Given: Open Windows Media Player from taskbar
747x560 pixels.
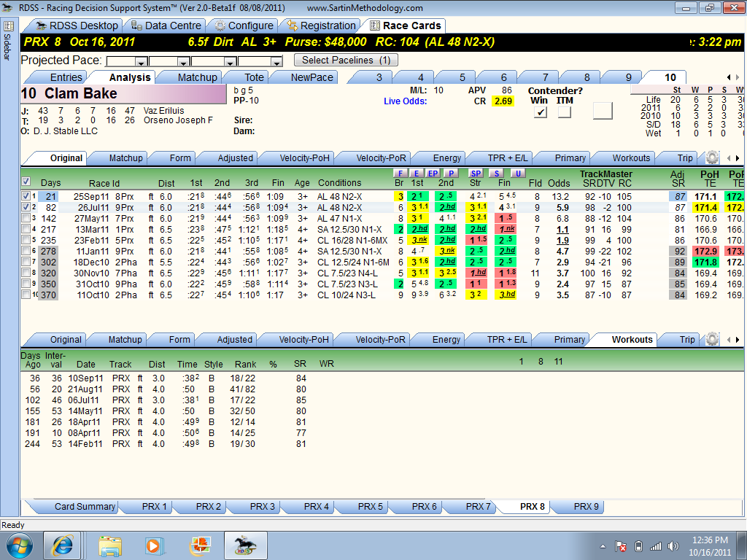Looking at the screenshot, I should tap(154, 545).
